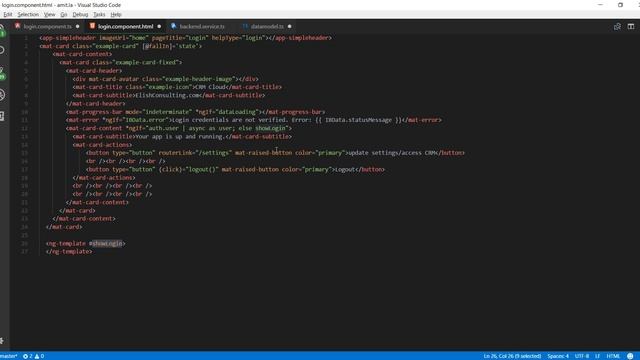Click the routerLink '/settings' attribute
Image resolution: width=640 pixels, height=360 pixels.
point(195,153)
